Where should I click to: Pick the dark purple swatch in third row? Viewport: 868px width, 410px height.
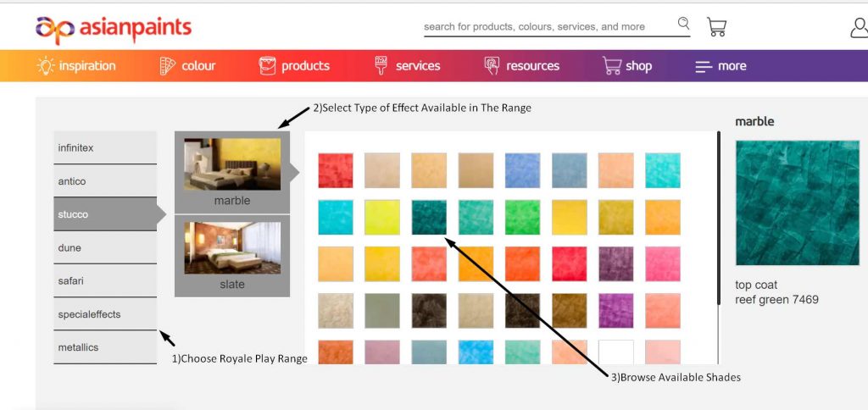(x=616, y=264)
